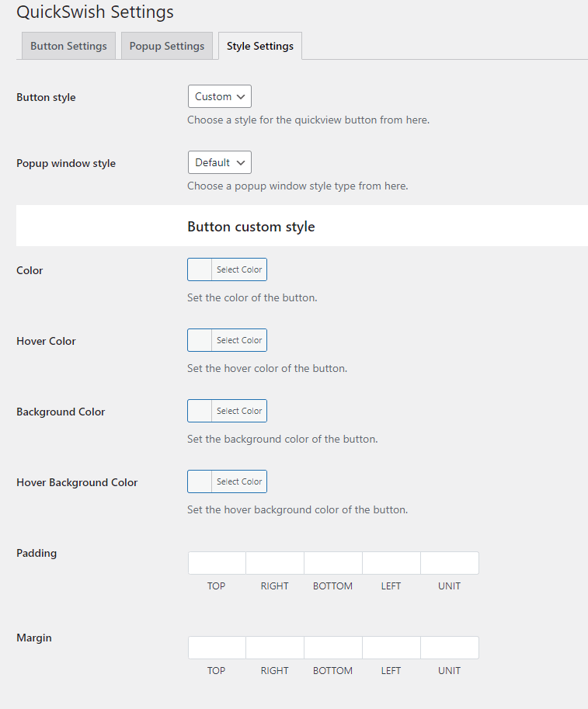Click the 'Margin' label
This screenshot has width=588, height=709.
click(34, 638)
